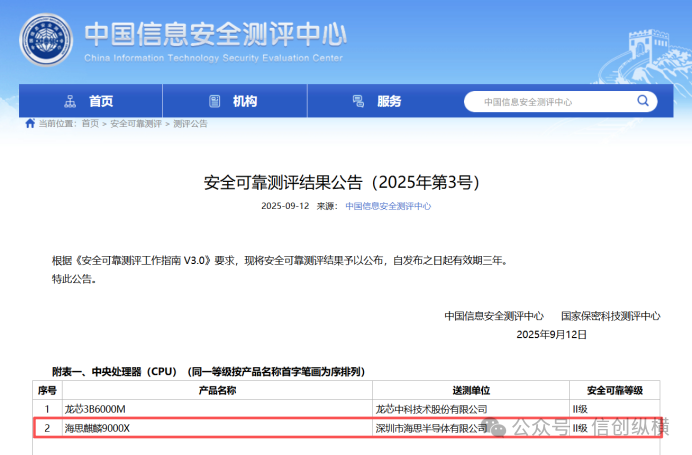Viewport: 692px width, 455px height.
Task: Click row number 2 in 序号 column
Action: (47, 428)
